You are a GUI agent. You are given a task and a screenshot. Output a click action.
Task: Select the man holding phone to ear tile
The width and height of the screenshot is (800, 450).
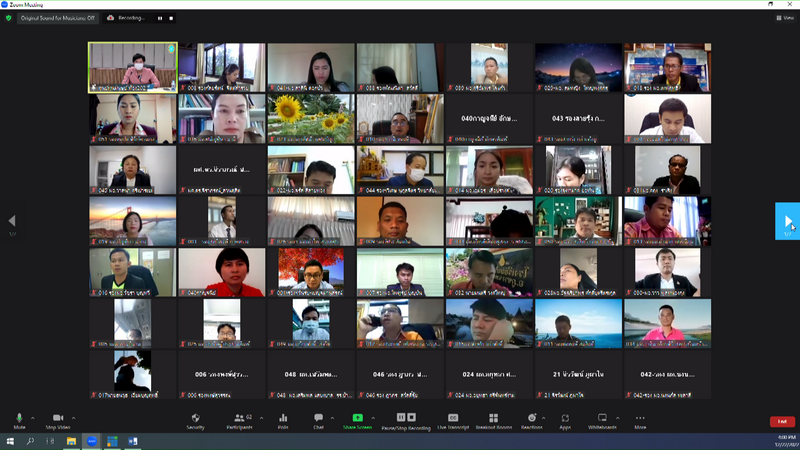tap(400, 323)
